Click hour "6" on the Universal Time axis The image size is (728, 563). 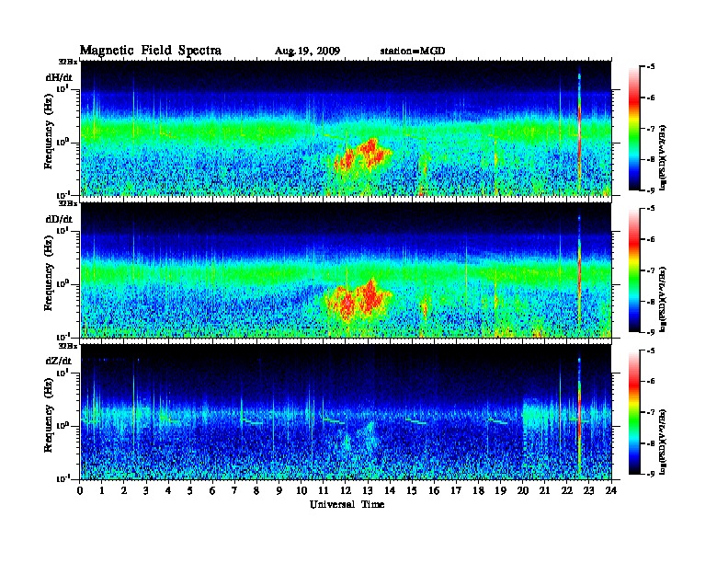click(212, 490)
